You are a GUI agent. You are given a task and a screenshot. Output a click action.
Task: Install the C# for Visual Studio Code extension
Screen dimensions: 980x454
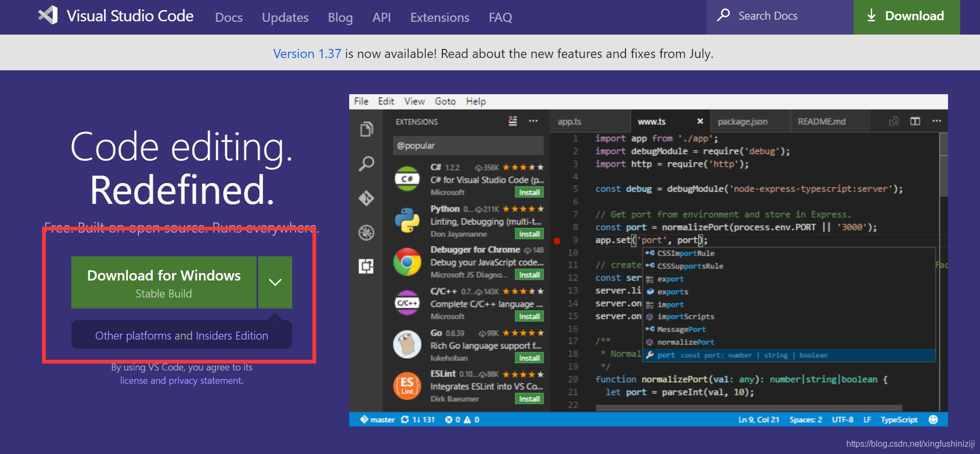[529, 192]
